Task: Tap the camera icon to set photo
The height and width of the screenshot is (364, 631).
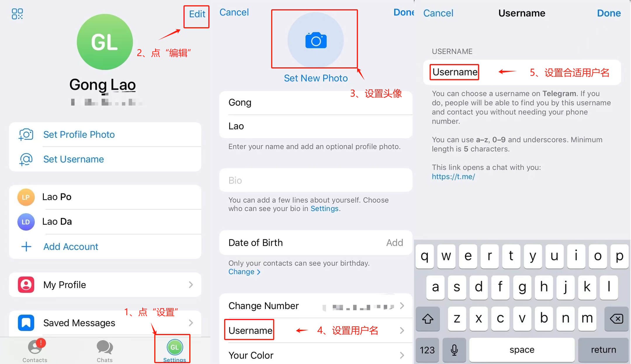Action: tap(315, 39)
